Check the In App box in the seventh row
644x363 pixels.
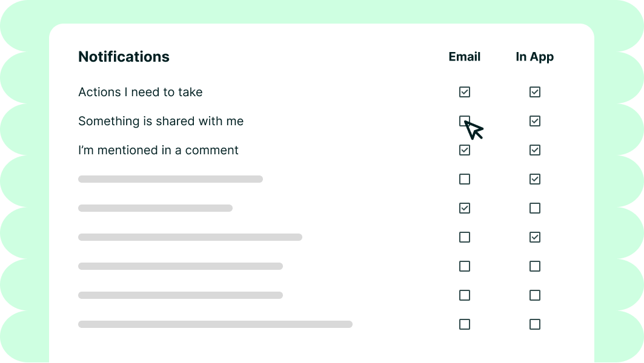(535, 266)
